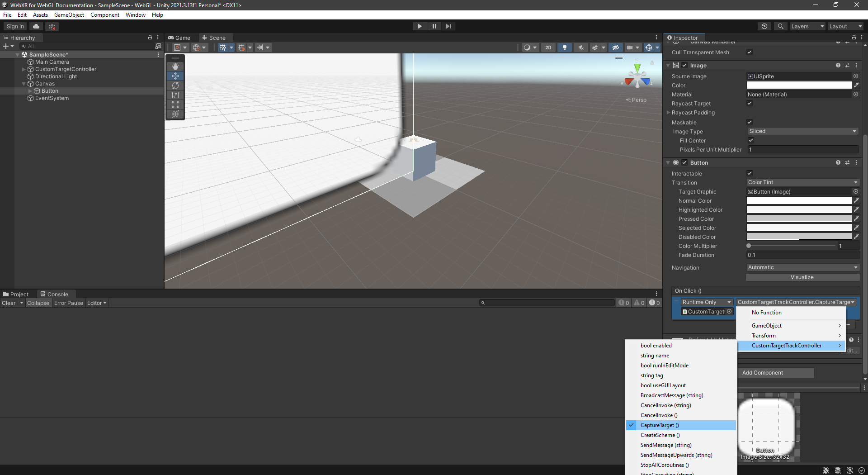Select the Move tool in Scene
The image size is (868, 475).
[x=175, y=76]
